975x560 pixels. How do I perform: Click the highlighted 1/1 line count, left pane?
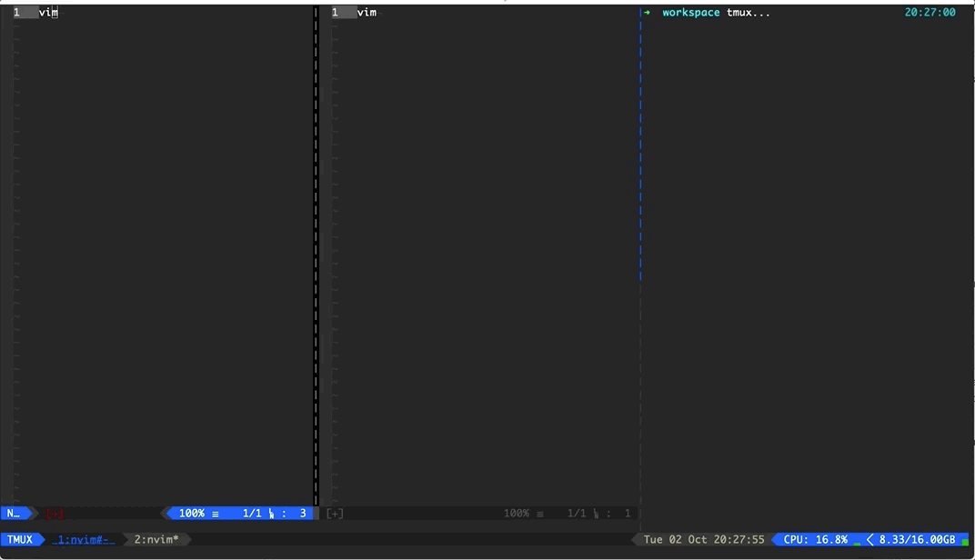pyautogui.click(x=252, y=514)
